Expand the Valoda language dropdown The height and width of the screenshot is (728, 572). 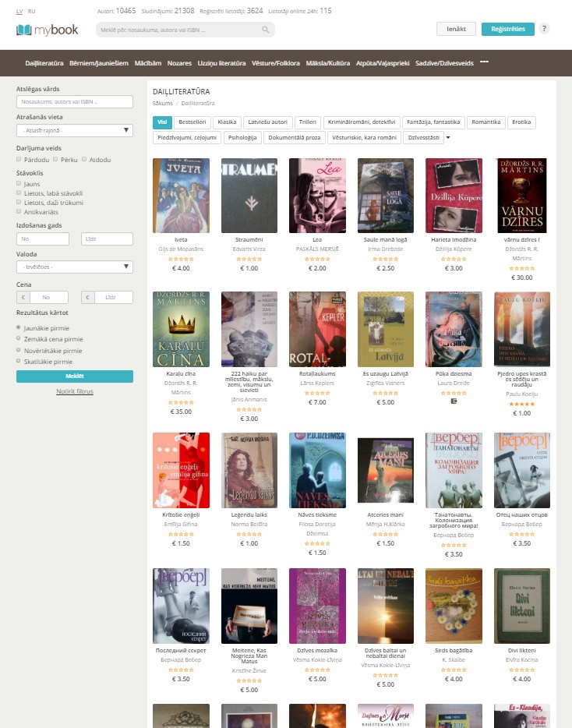point(74,267)
